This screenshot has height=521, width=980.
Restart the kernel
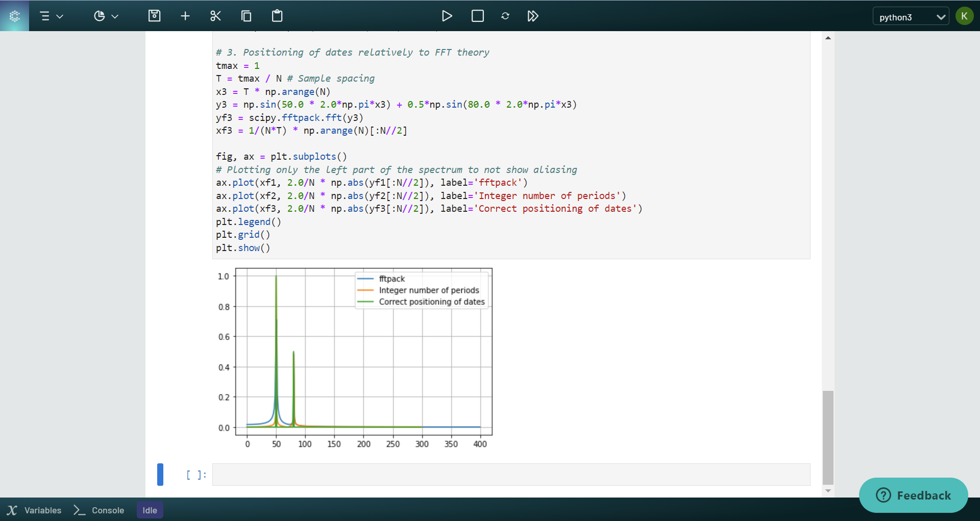[505, 16]
